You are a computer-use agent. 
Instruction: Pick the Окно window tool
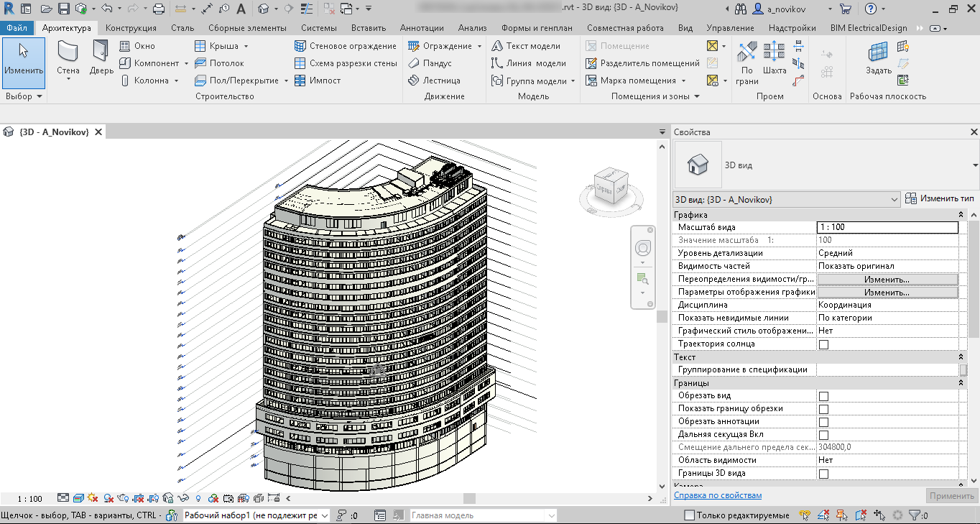(x=137, y=46)
